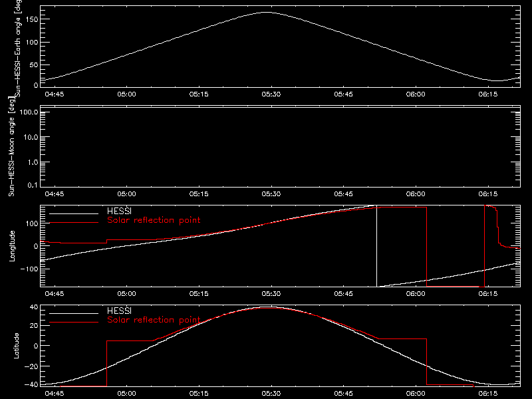Click the 0.1 tick label on Moon angle plot
This screenshot has height=399, width=532.
click(x=33, y=185)
